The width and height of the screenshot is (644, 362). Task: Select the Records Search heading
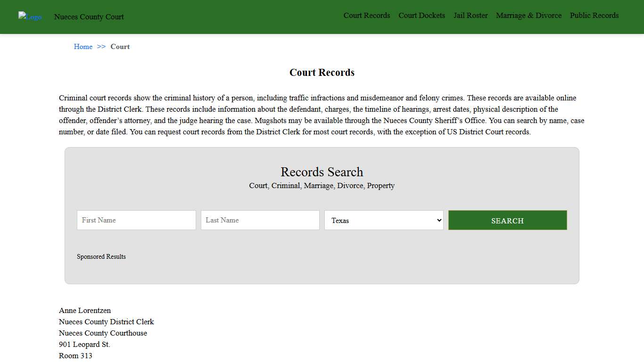click(x=322, y=172)
